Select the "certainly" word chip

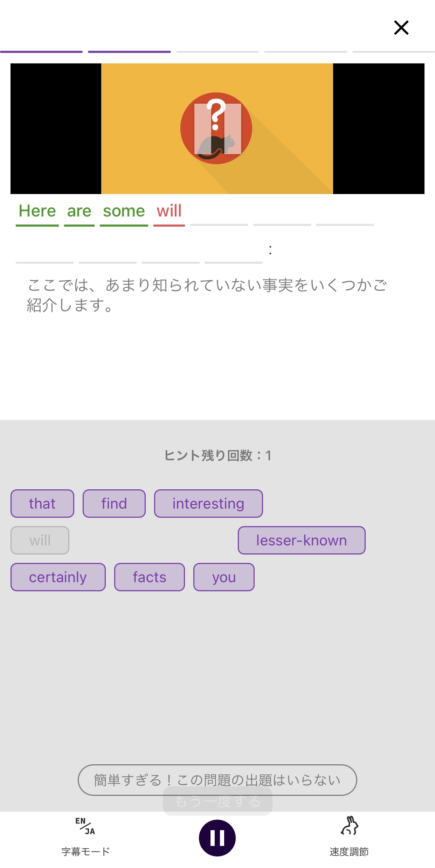58,577
